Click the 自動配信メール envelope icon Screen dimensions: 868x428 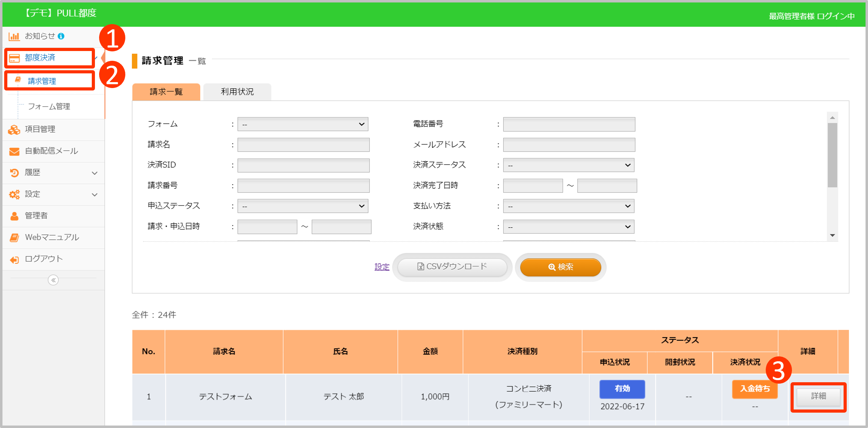tap(14, 151)
